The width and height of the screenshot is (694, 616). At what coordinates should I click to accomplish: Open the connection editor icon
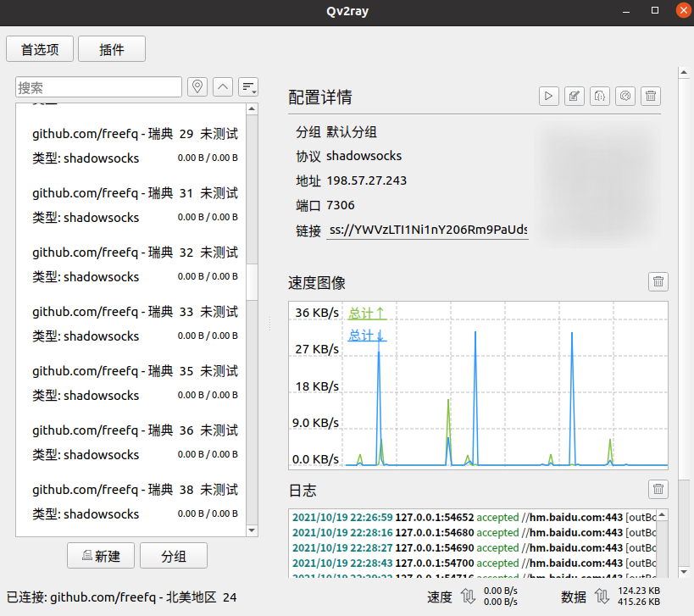(574, 96)
